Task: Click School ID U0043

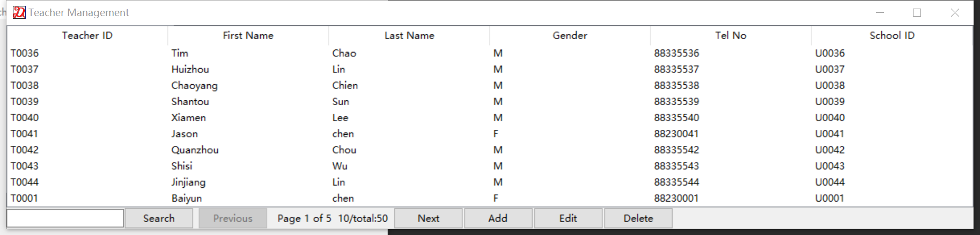Action: click(x=830, y=166)
